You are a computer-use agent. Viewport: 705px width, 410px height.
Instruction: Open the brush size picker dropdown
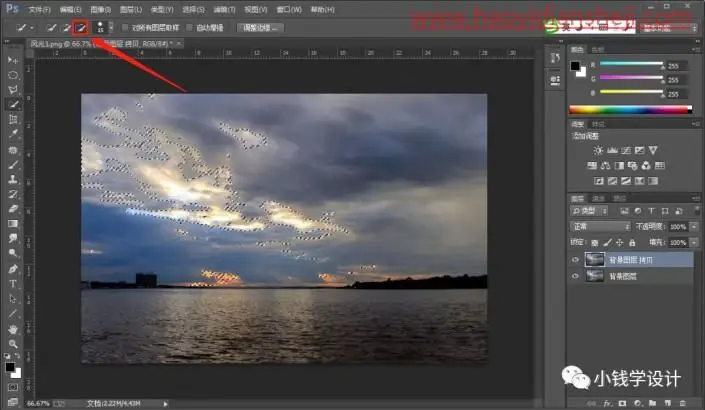(111, 28)
